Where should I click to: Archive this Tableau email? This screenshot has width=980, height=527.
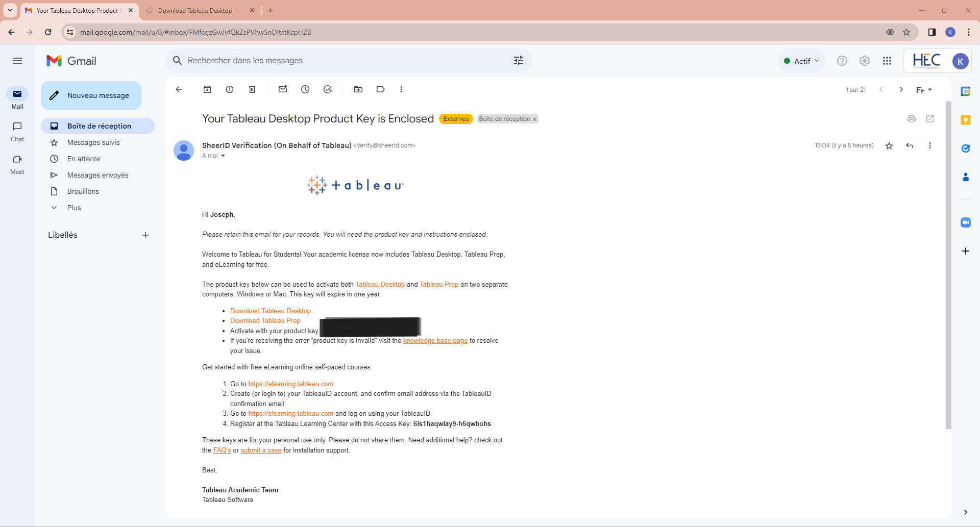coord(207,89)
